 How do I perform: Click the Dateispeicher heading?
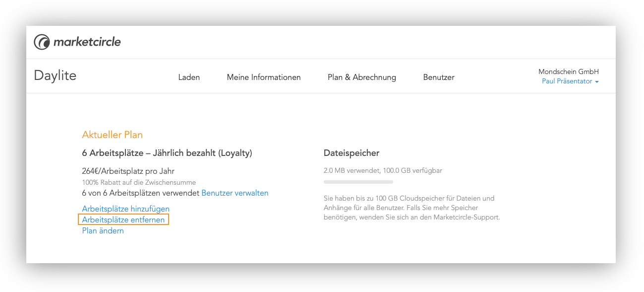pyautogui.click(x=351, y=153)
